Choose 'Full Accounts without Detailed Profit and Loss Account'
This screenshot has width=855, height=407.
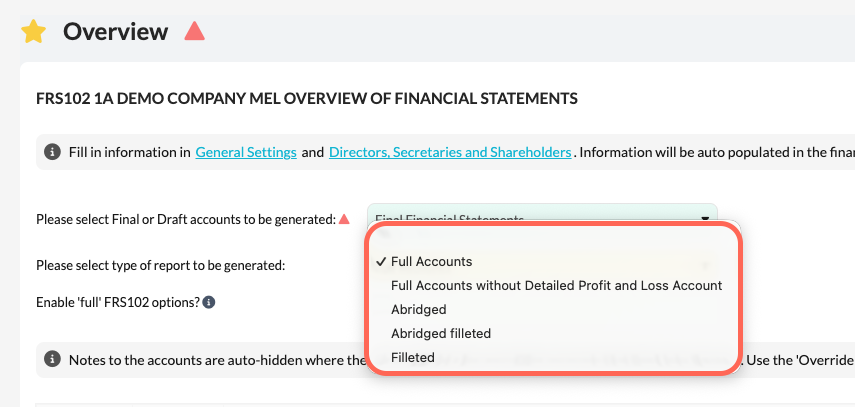556,285
